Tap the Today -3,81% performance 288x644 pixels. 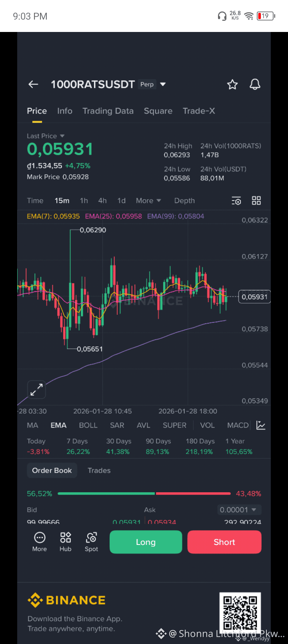pos(38,446)
